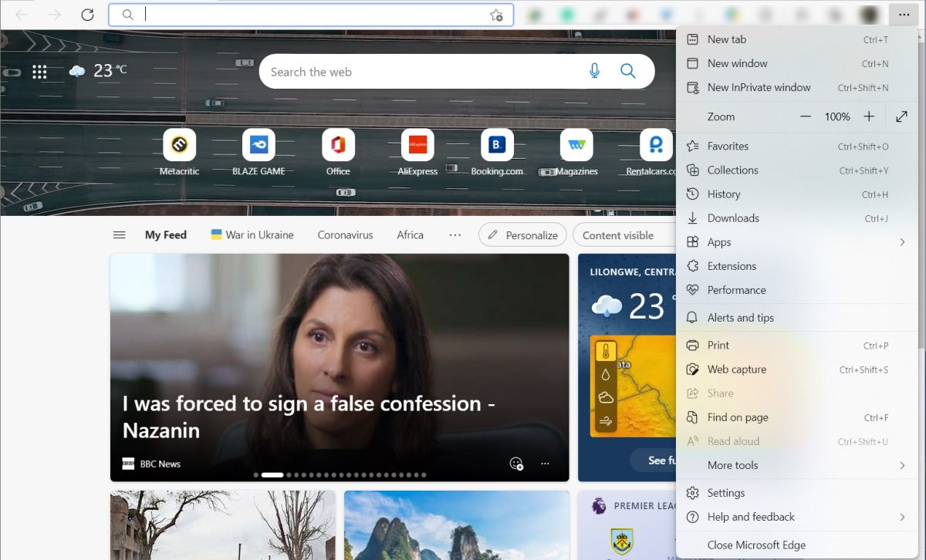The height and width of the screenshot is (560, 926).
Task: Enter full screen via zoom expand icon
Action: [901, 116]
